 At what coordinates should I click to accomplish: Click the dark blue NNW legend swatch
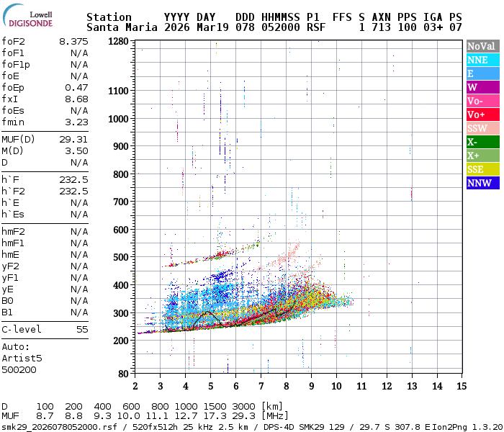(482, 183)
